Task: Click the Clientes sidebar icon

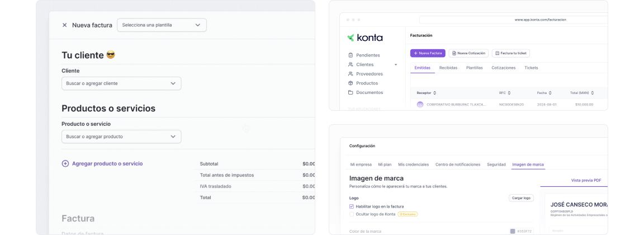Action: [x=351, y=64]
